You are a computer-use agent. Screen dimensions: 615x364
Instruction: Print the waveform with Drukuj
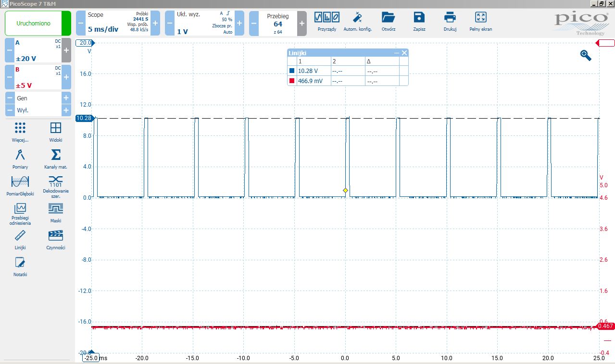pyautogui.click(x=450, y=22)
